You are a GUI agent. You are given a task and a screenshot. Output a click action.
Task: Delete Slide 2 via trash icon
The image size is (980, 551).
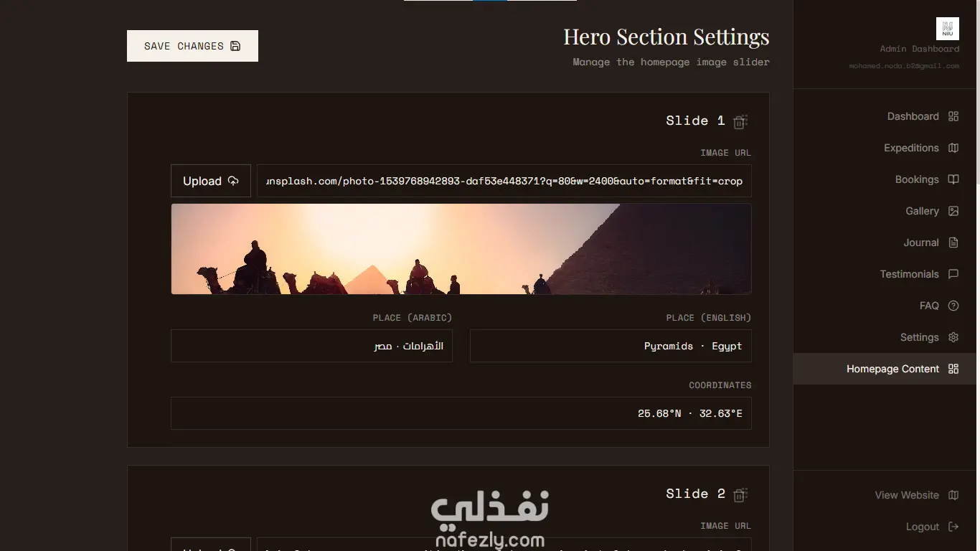[x=740, y=494]
